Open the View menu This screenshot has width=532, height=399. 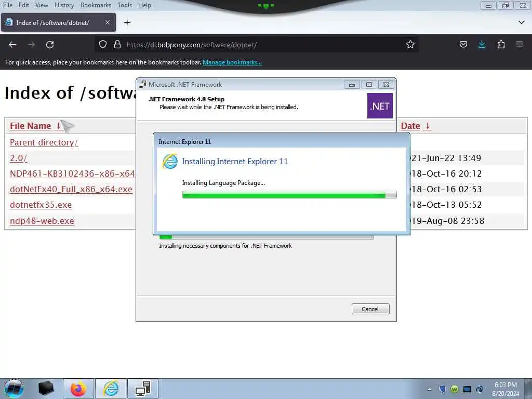[x=42, y=5]
